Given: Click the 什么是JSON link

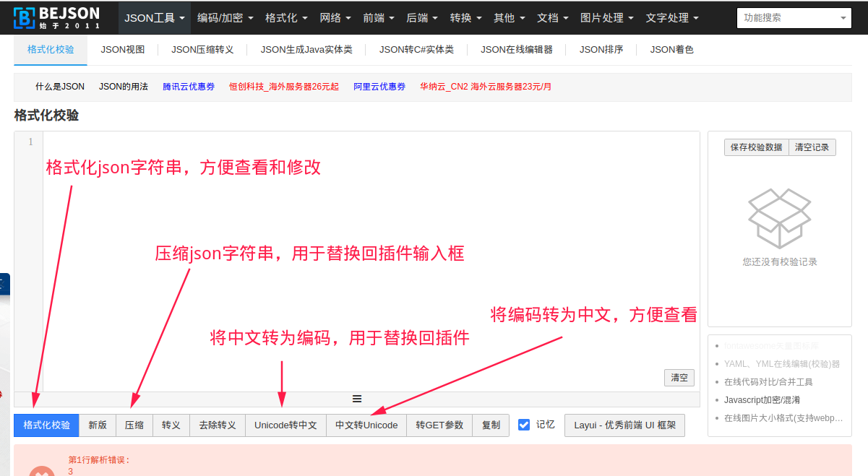Looking at the screenshot, I should tap(60, 87).
